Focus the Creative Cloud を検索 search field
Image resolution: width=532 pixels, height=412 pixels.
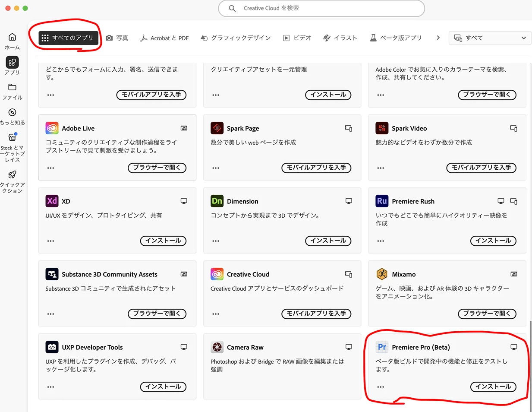pos(321,8)
